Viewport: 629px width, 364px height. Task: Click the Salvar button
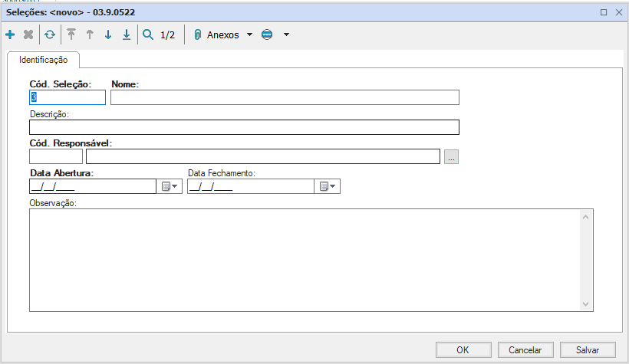pyautogui.click(x=587, y=349)
